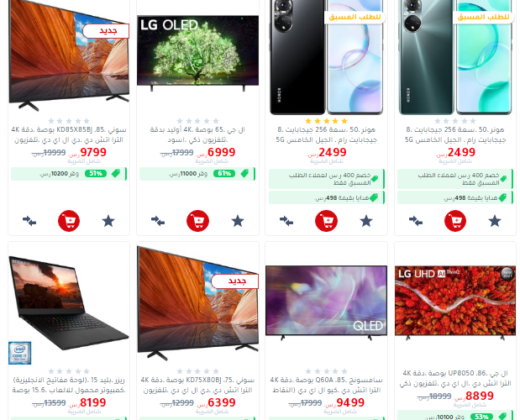Viewport: 520px width, 420px height.
Task: Add black Honor 50 phone to cart
Action: [x=326, y=221]
